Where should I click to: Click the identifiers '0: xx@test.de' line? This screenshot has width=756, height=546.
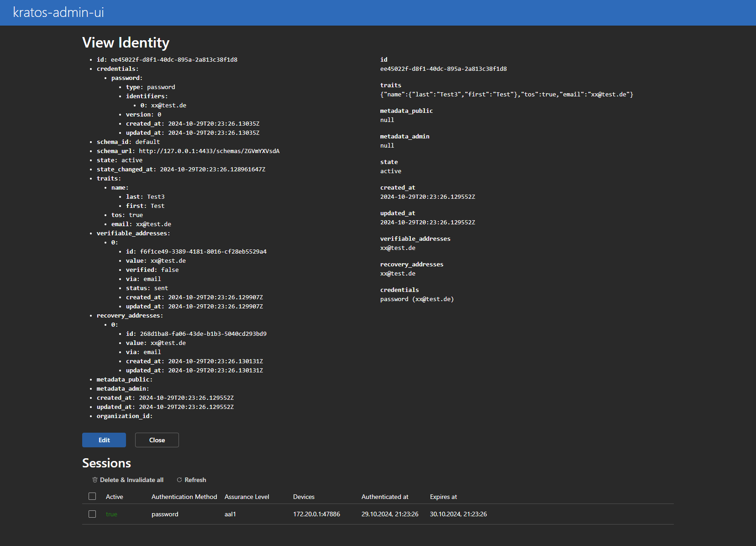[x=163, y=106]
